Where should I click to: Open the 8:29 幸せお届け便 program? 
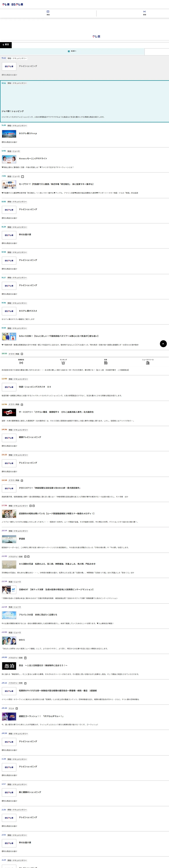25,235
